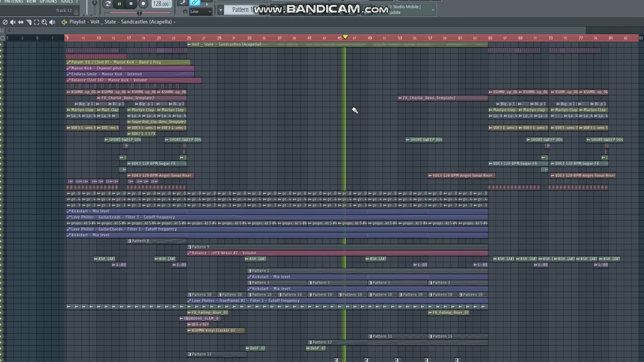Image resolution: width=644 pixels, height=362 pixels.
Task: Jump to bar 9 on timeline ruler
Action: click(x=67, y=38)
